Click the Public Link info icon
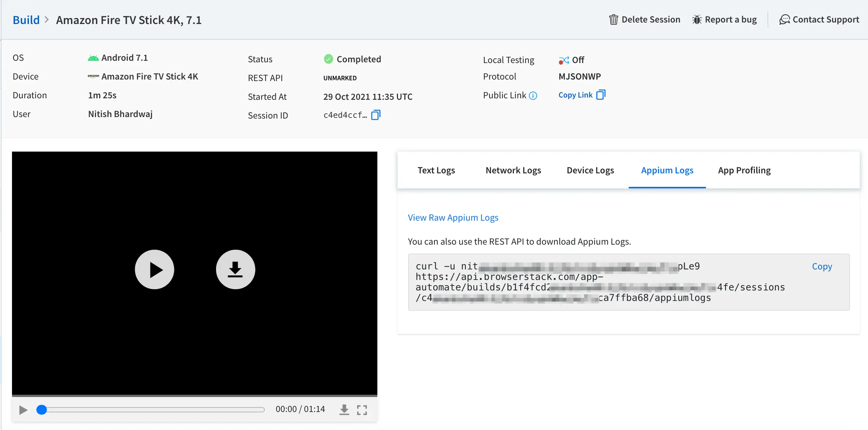Viewport: 868px width, 430px height. coord(533,96)
